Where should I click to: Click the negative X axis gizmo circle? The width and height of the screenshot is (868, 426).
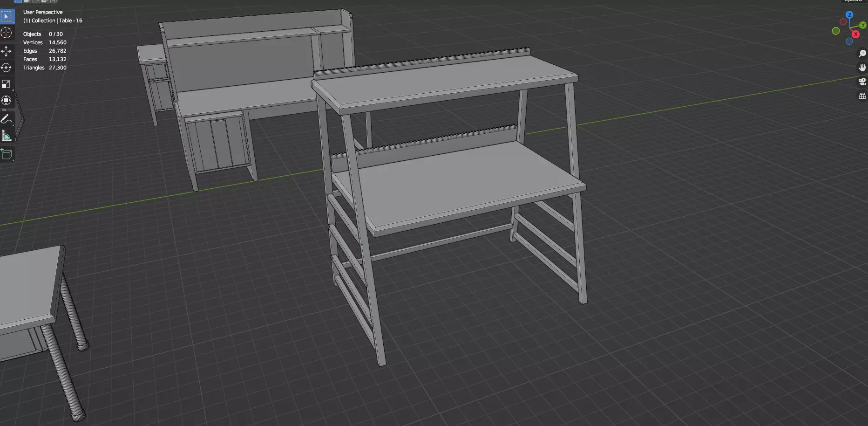click(843, 22)
